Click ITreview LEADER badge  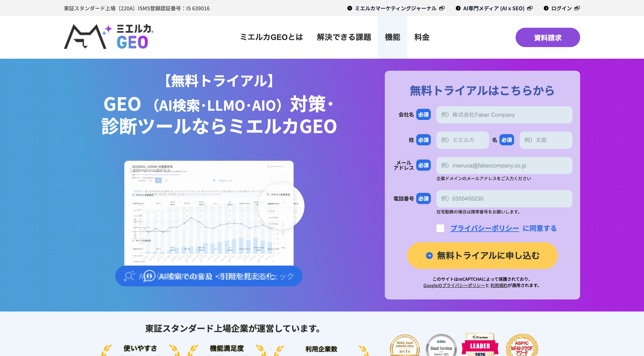480,345
